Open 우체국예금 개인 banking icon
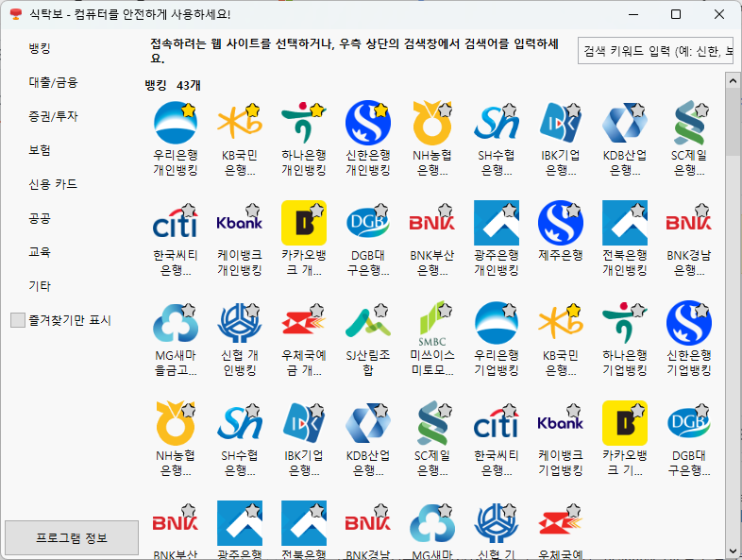742x560 pixels. coord(304,323)
